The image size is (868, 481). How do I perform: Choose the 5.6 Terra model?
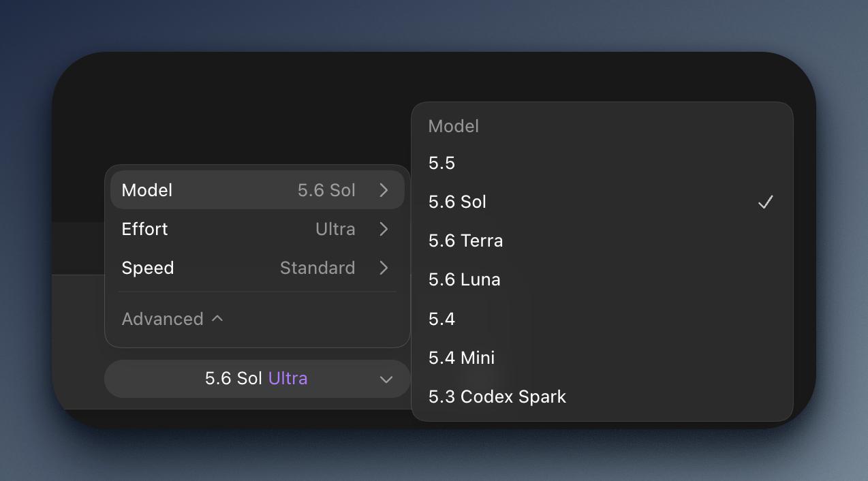602,240
